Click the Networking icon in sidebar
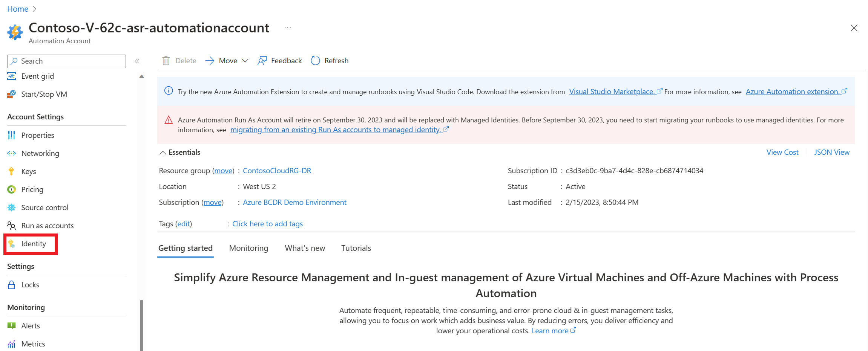 coord(12,153)
